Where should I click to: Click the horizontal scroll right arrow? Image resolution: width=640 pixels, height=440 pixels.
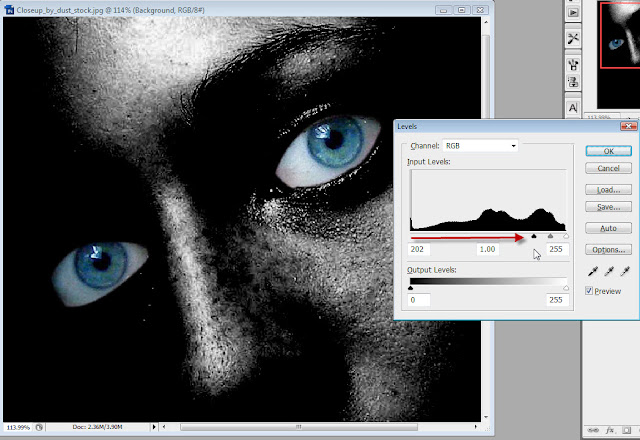tap(476, 427)
